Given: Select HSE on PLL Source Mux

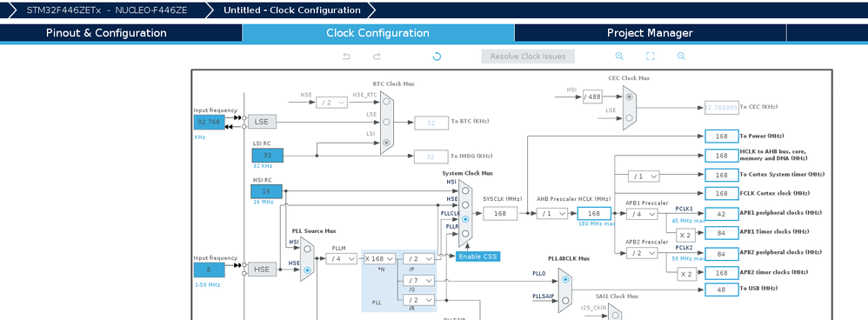Looking at the screenshot, I should pyautogui.click(x=307, y=270).
